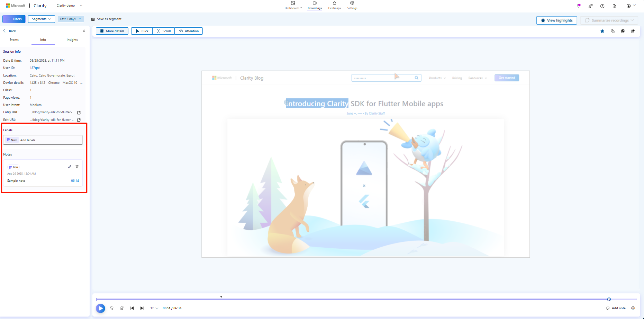This screenshot has width=644, height=319.
Task: Select the Info tab
Action: click(x=43, y=40)
